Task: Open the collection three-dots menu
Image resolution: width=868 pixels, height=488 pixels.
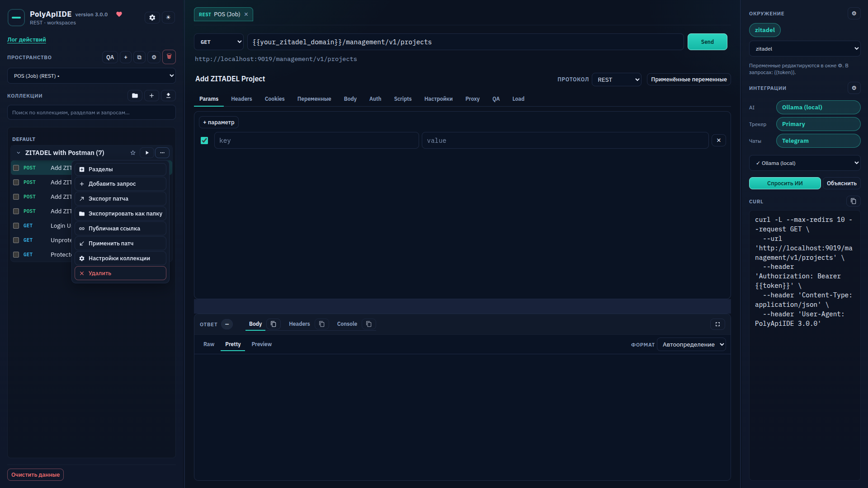Action: pyautogui.click(x=162, y=153)
